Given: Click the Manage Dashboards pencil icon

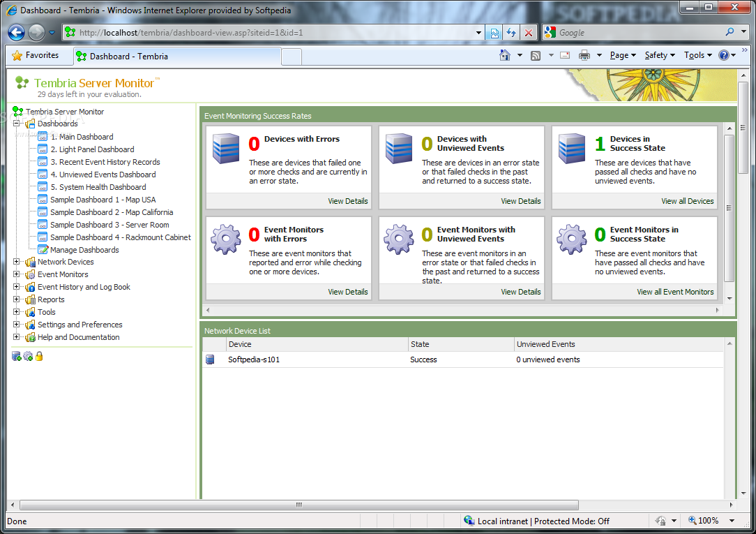Looking at the screenshot, I should tap(43, 249).
